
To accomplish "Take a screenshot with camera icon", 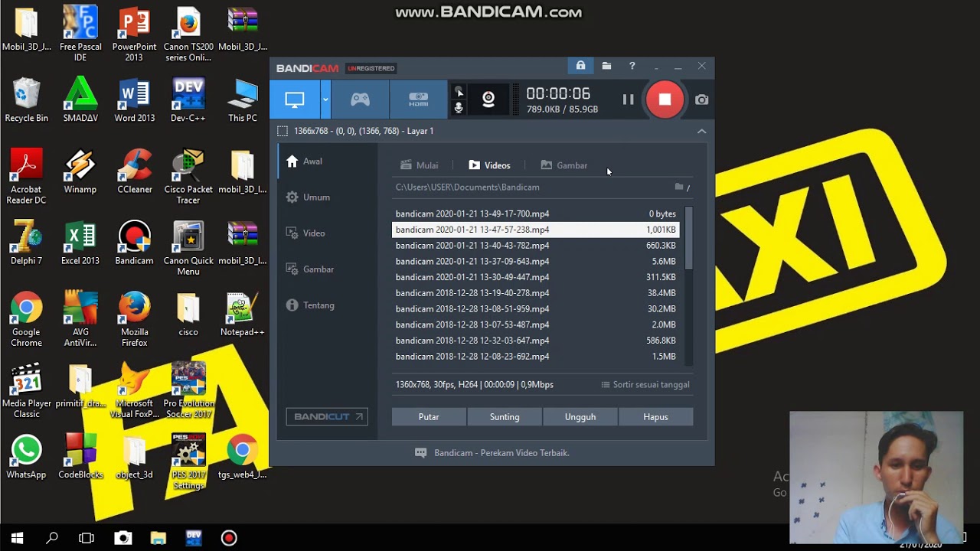I will pos(701,99).
